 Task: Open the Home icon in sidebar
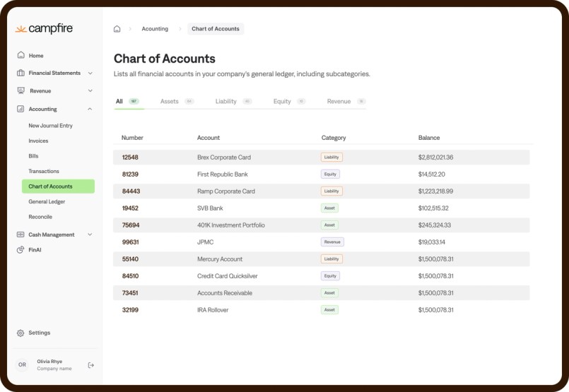(21, 55)
